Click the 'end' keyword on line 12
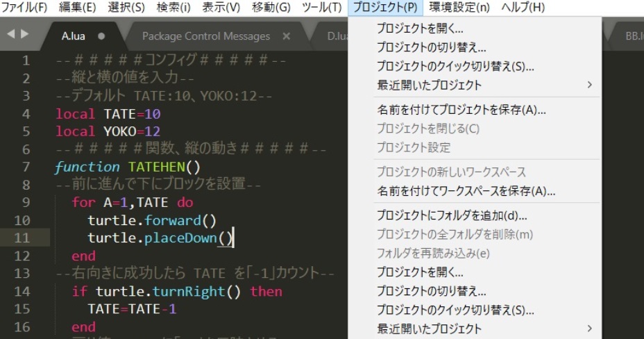644x339 pixels. (83, 256)
